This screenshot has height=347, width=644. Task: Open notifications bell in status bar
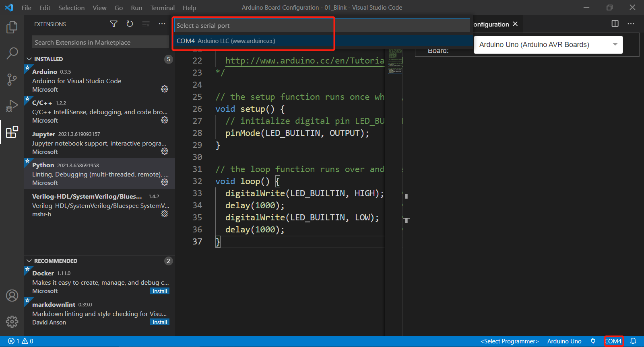point(633,341)
